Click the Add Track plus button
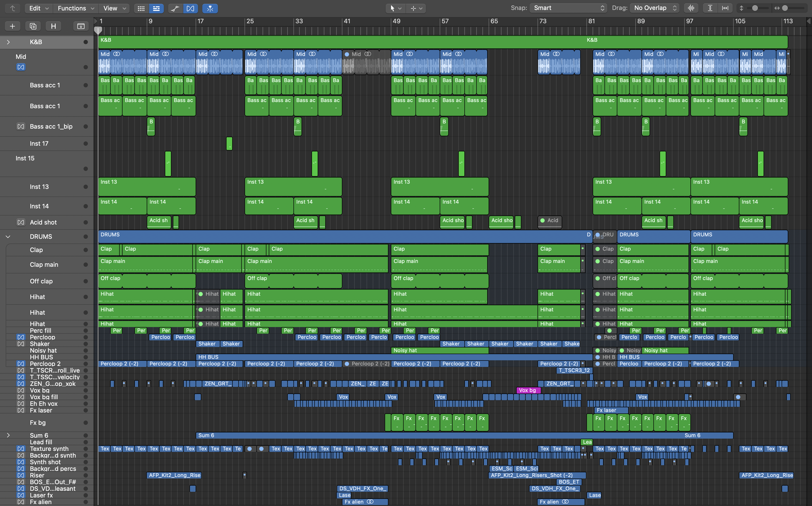Viewport: 812px width, 506px height. pos(12,26)
